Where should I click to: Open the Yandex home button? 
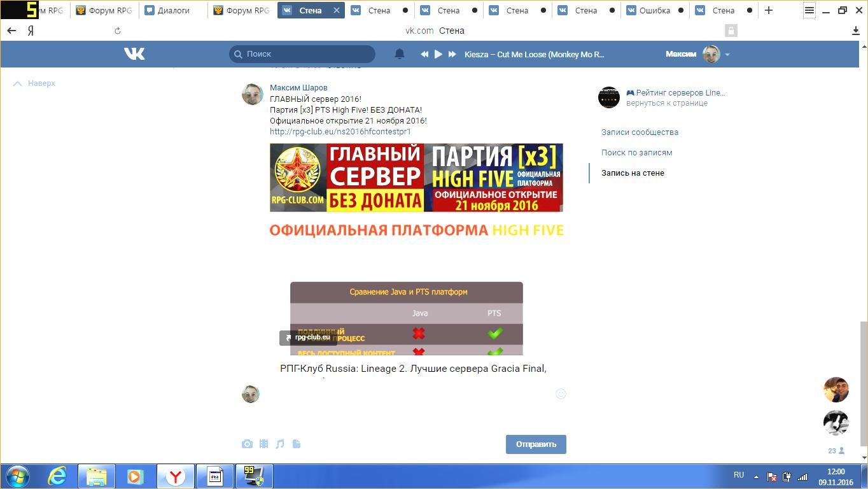point(31,31)
